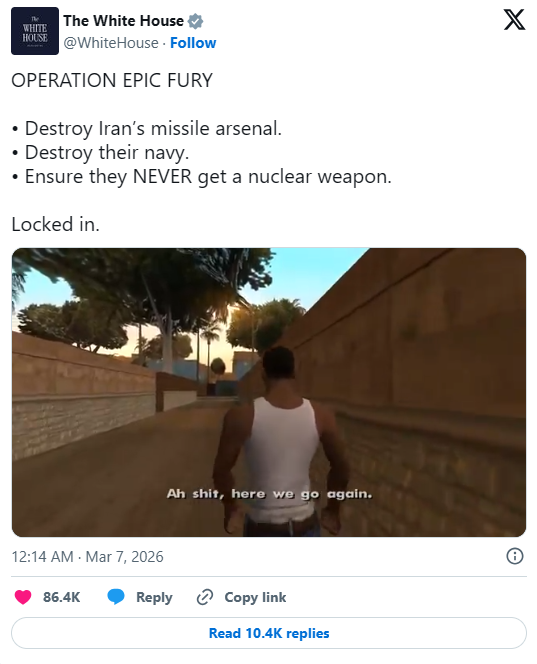Like the post with heart icon
This screenshot has height=664, width=537.
point(23,597)
